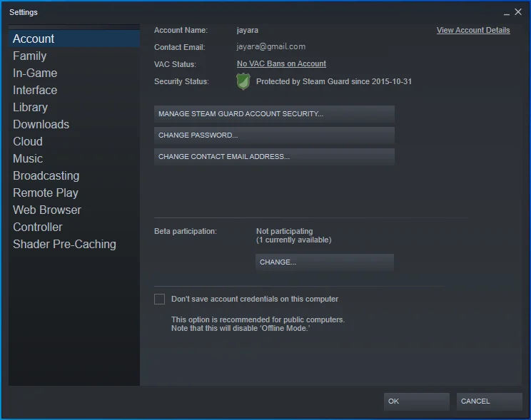Click the contact email jayara@gmail.com
Image resolution: width=531 pixels, height=420 pixels.
pyautogui.click(x=271, y=46)
